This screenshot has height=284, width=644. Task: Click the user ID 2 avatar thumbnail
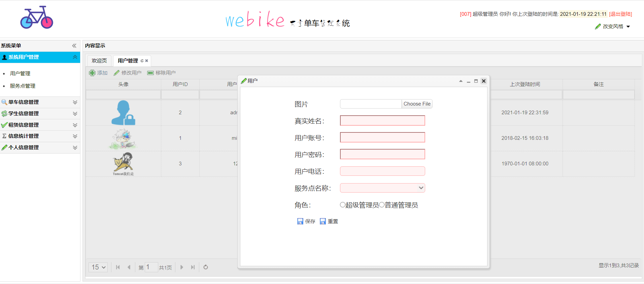point(123,113)
